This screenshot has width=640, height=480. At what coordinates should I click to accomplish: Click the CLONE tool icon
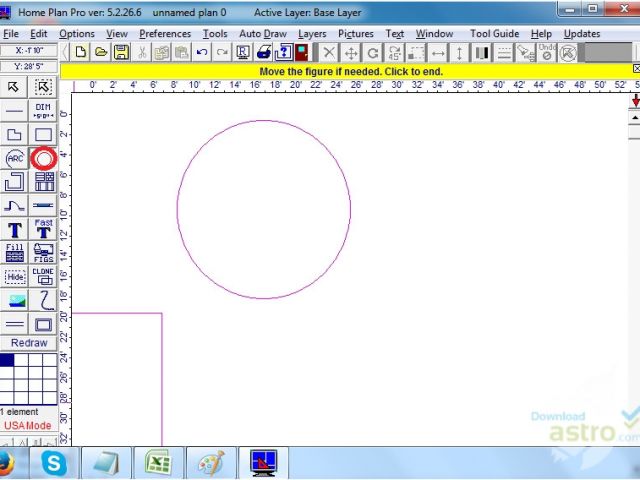tap(43, 276)
